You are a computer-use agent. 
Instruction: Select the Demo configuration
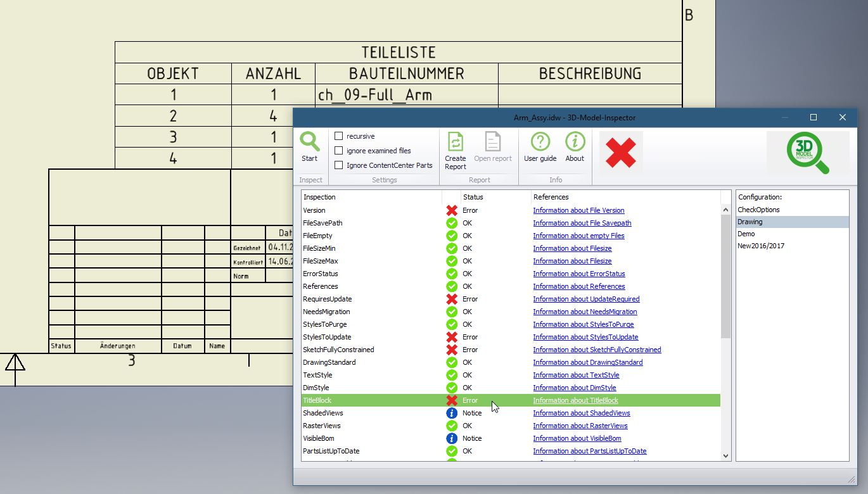792,234
